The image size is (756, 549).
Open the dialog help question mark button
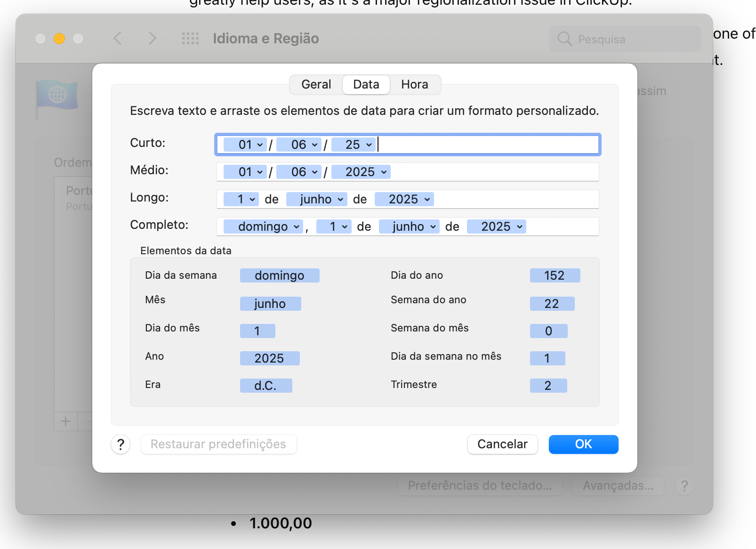point(121,444)
